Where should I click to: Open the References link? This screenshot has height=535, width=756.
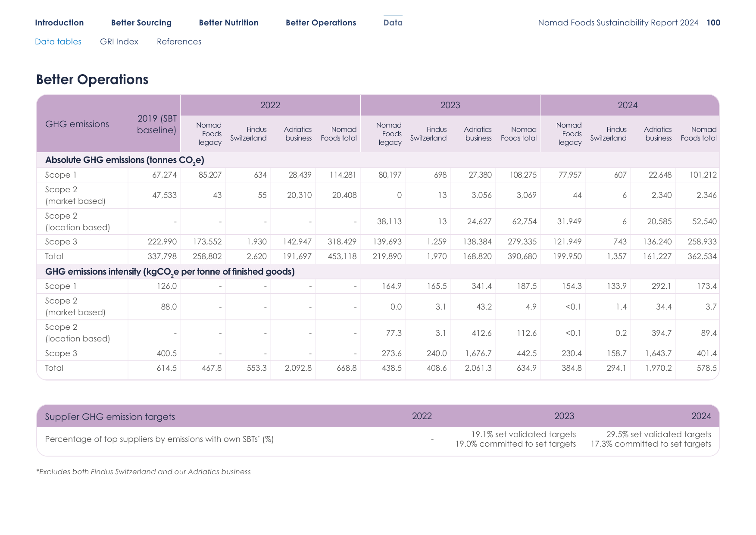click(x=179, y=42)
